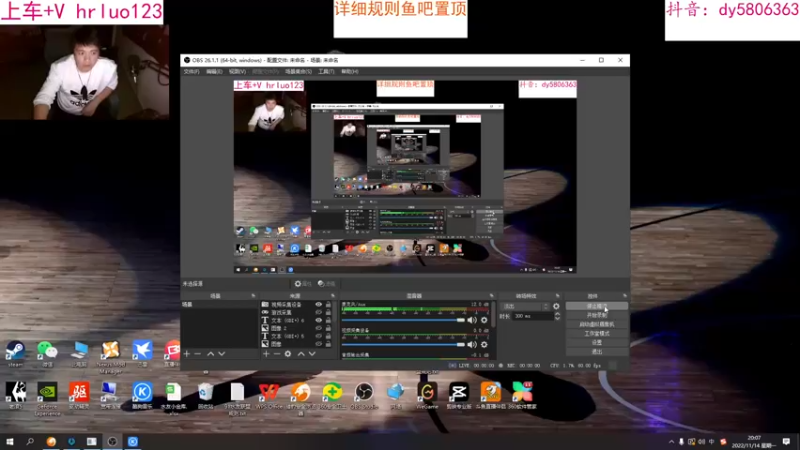Toggle visibility of 图像 2 source
The image size is (800, 450).
[319, 328]
